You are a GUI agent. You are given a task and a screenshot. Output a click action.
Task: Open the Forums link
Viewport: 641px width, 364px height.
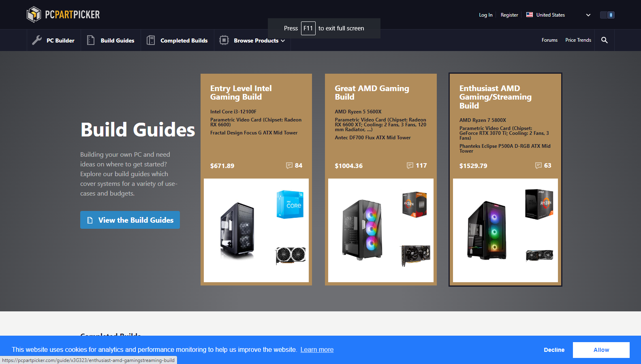(549, 40)
